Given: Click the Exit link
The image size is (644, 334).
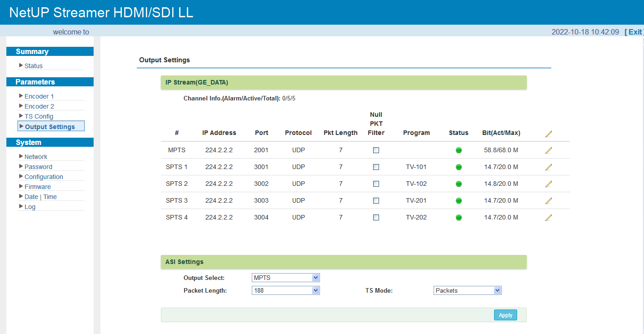Looking at the screenshot, I should [634, 32].
